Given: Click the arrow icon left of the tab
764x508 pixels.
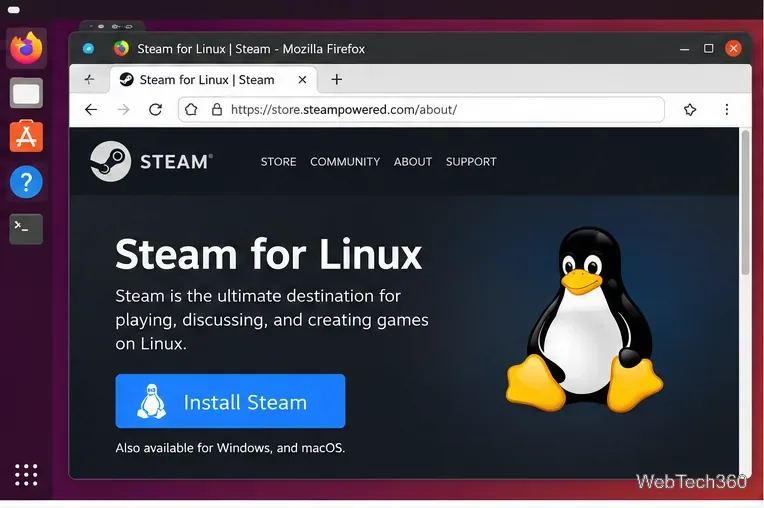Looking at the screenshot, I should (89, 79).
